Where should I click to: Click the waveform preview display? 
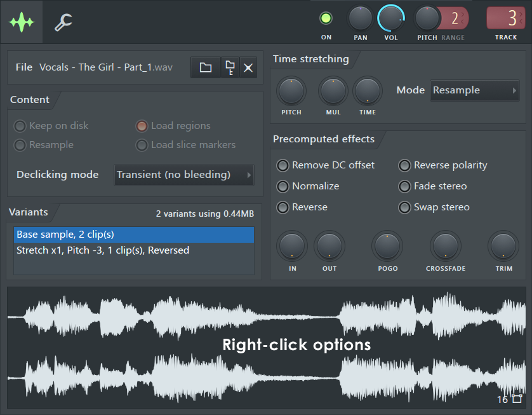point(267,348)
